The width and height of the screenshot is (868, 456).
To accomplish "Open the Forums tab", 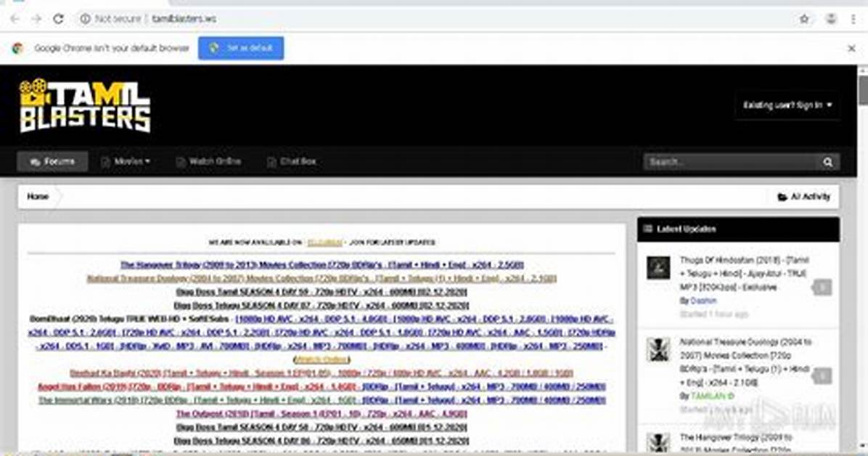I will pyautogui.click(x=52, y=161).
